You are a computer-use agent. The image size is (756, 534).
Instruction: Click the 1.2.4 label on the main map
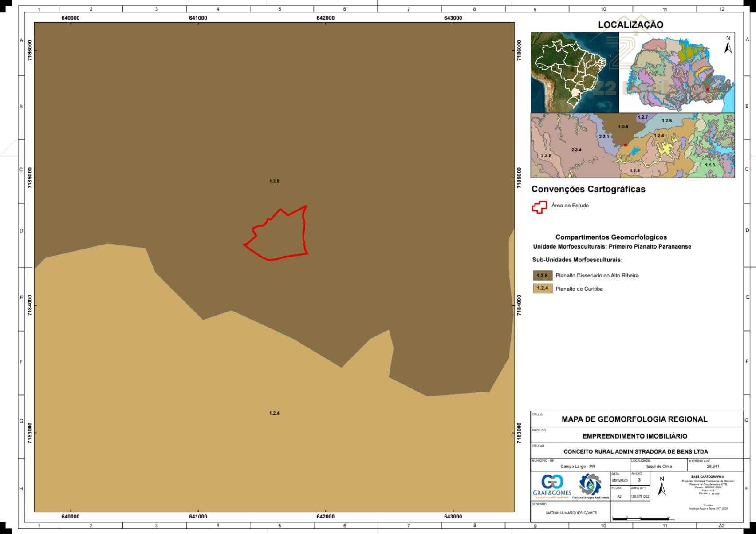pyautogui.click(x=274, y=413)
